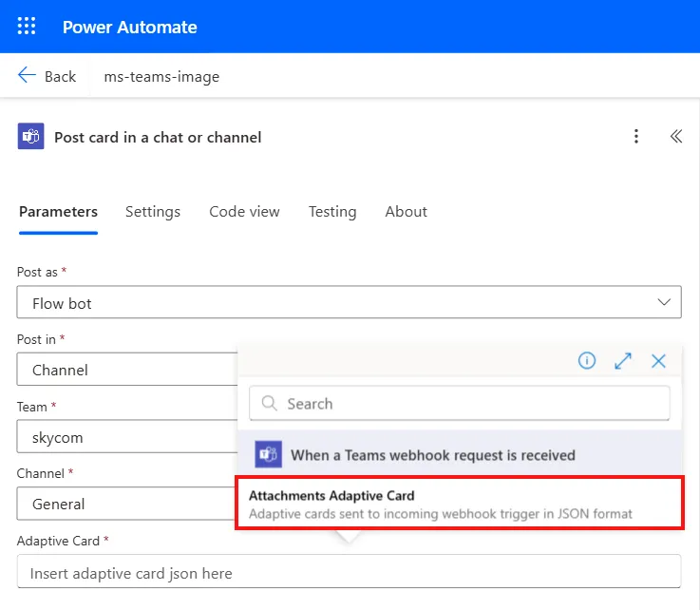Screen dimensions: 700x610
Task: Close the dynamic content popup
Action: click(x=658, y=361)
